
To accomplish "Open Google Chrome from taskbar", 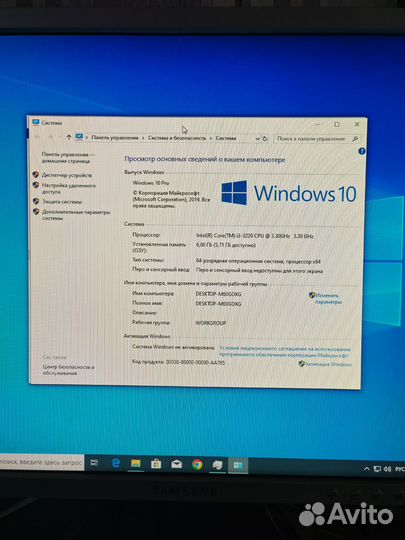I will pyautogui.click(x=197, y=465).
